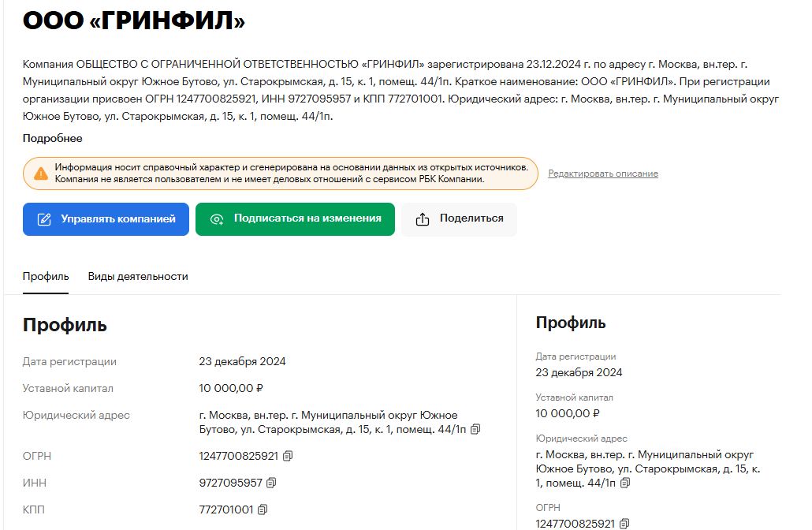The height and width of the screenshot is (530, 812).
Task: Copy the KPP via its copy icon
Action: click(263, 510)
